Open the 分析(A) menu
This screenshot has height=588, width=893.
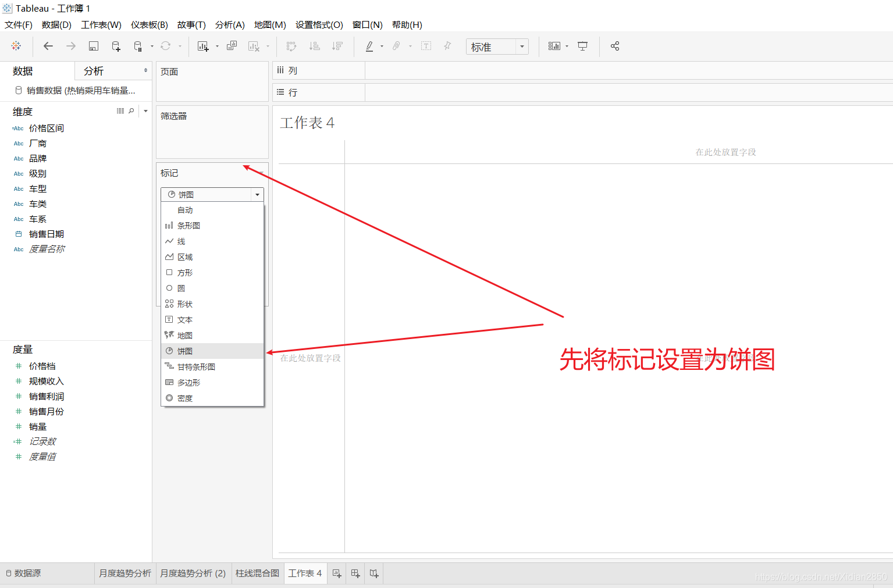[x=230, y=25]
